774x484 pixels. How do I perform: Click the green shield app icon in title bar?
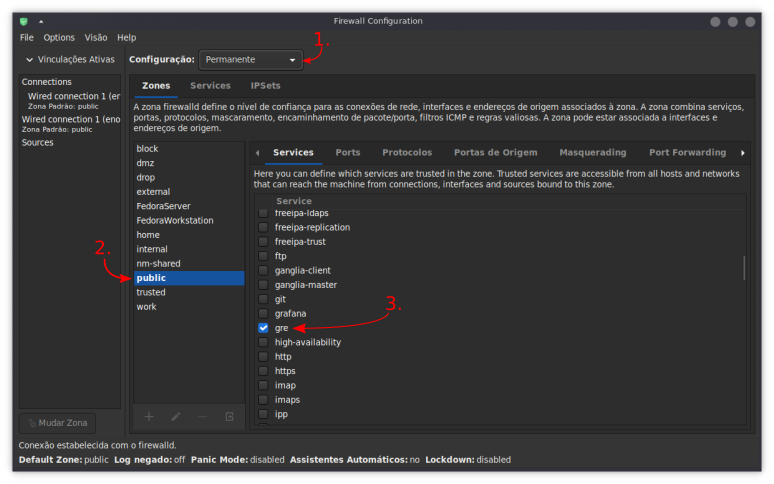(x=24, y=21)
